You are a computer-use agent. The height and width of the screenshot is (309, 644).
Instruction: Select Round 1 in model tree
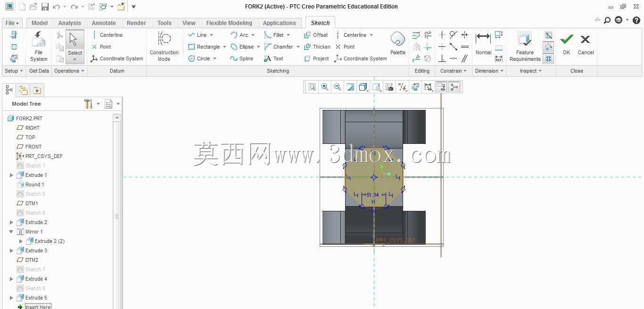pyautogui.click(x=34, y=184)
